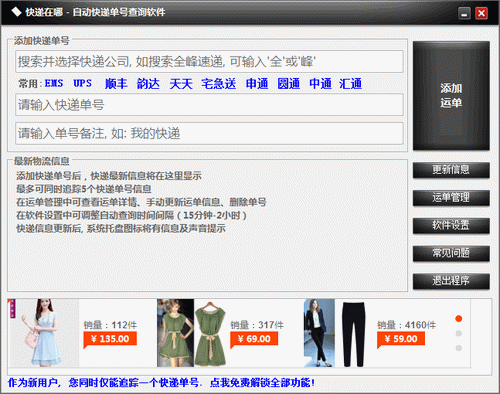500x394 pixels.
Task: Switch to the second carousel dot
Action: pyautogui.click(x=459, y=333)
